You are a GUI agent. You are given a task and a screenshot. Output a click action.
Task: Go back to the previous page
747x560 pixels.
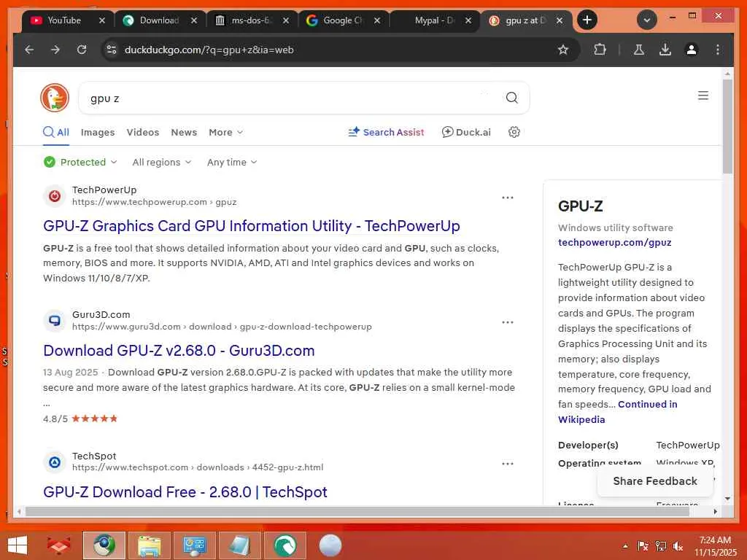[x=29, y=50]
